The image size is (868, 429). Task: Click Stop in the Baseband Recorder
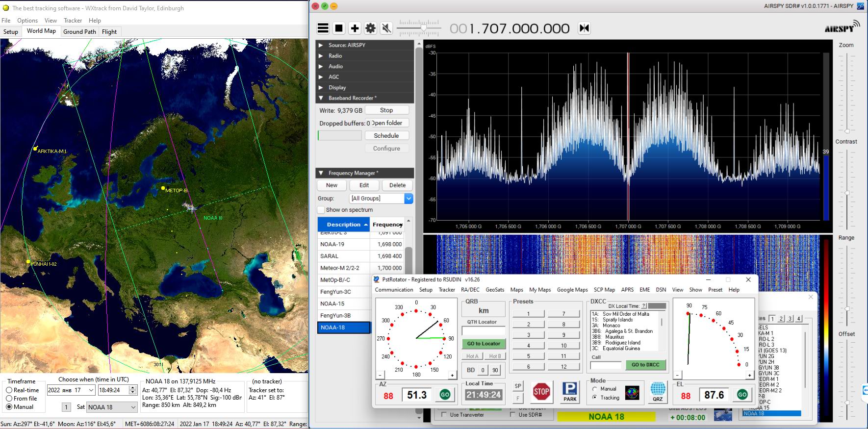pos(386,110)
